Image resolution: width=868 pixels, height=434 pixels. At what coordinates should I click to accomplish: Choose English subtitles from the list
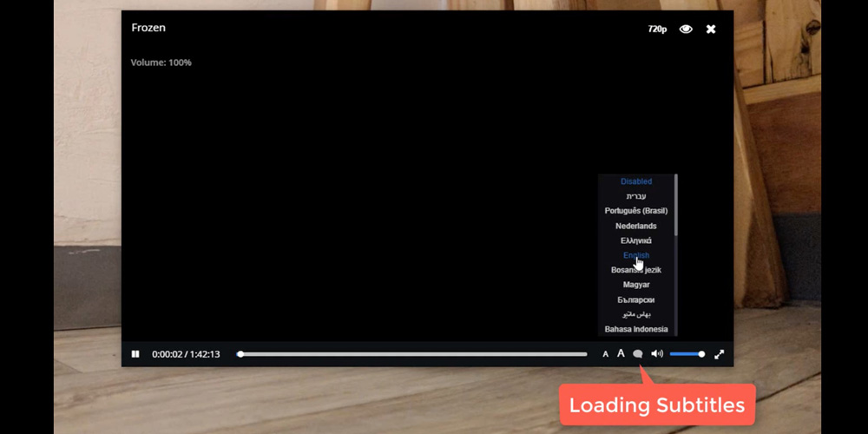[x=636, y=255]
